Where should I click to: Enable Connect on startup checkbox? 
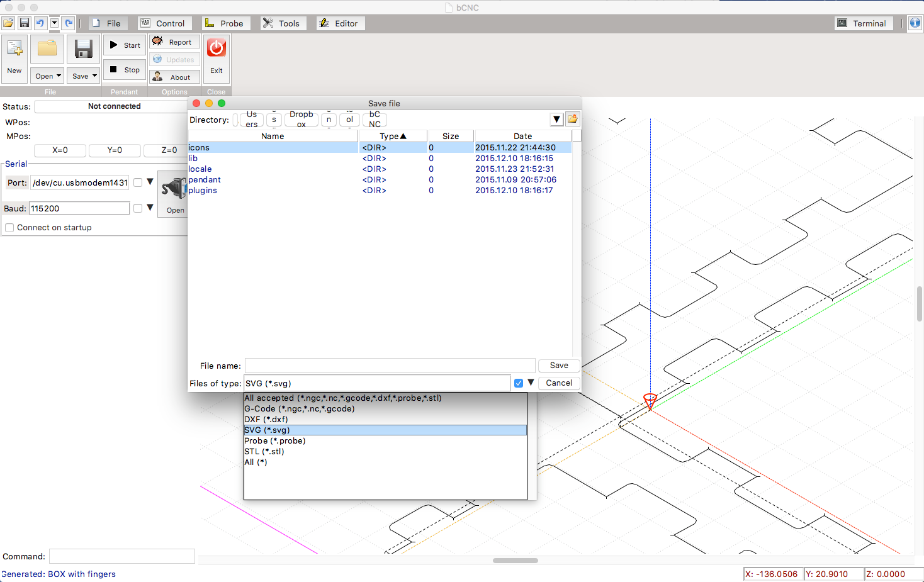coord(9,228)
